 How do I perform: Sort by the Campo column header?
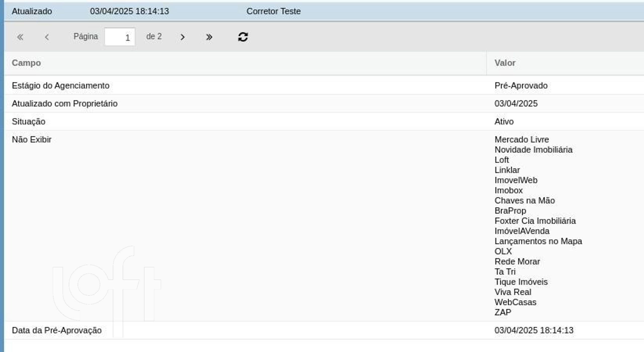[x=245, y=63]
